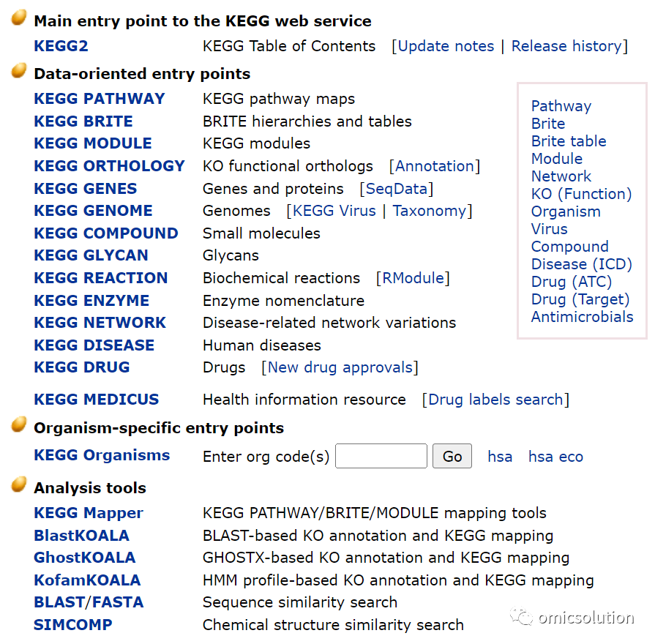Screen dimensions: 655x644
Task: Open the KEGG Virus link
Action: click(x=334, y=211)
